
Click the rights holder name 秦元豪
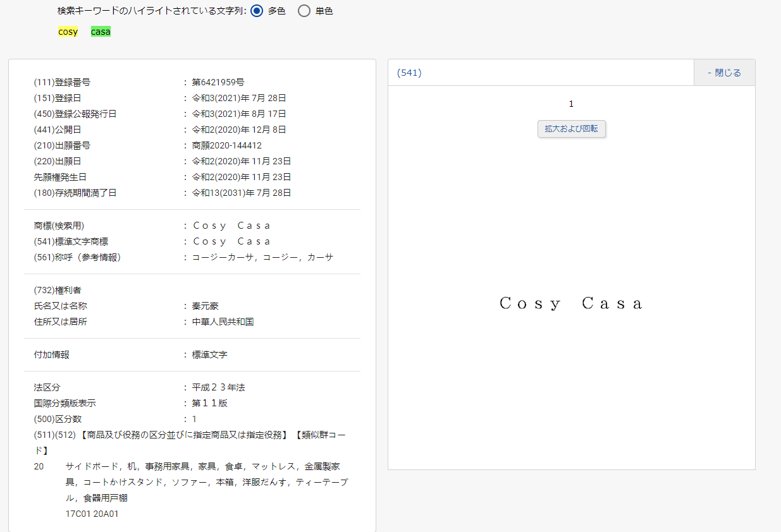click(x=206, y=306)
